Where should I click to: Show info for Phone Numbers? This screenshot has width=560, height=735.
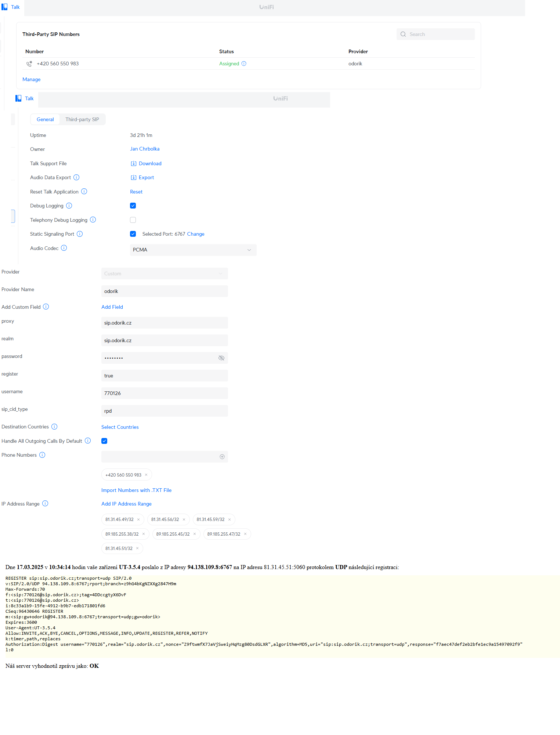coord(42,455)
